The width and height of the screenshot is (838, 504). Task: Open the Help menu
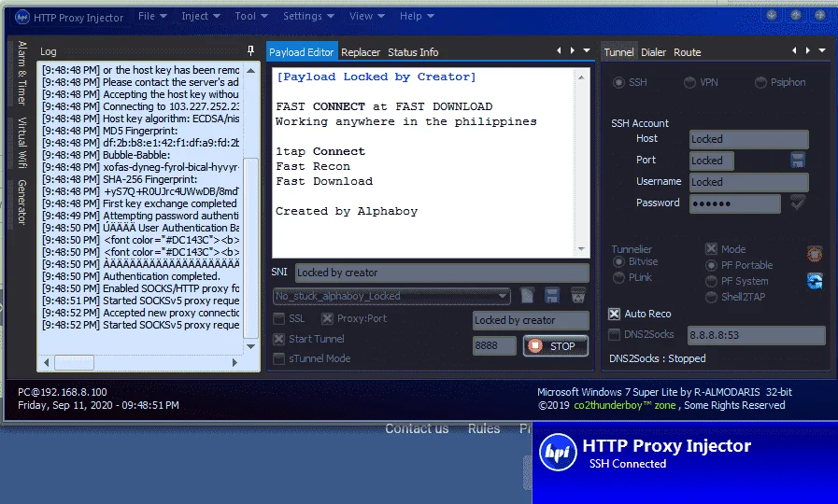[x=417, y=16]
